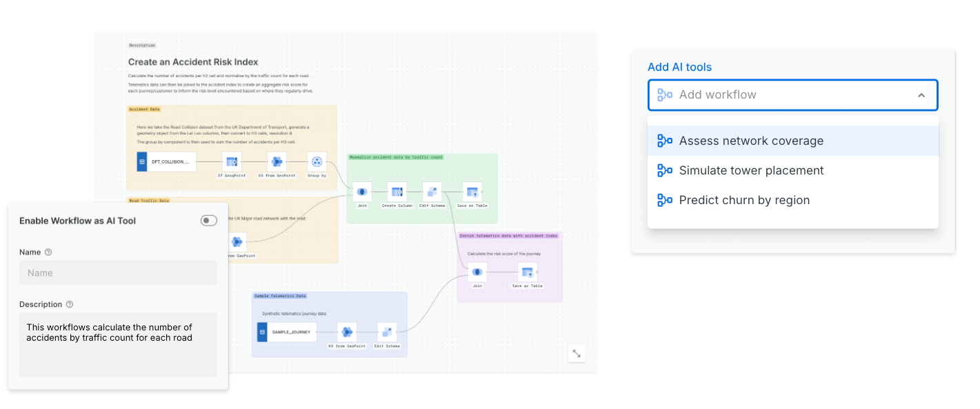Open the Add workflow combo box

click(792, 95)
